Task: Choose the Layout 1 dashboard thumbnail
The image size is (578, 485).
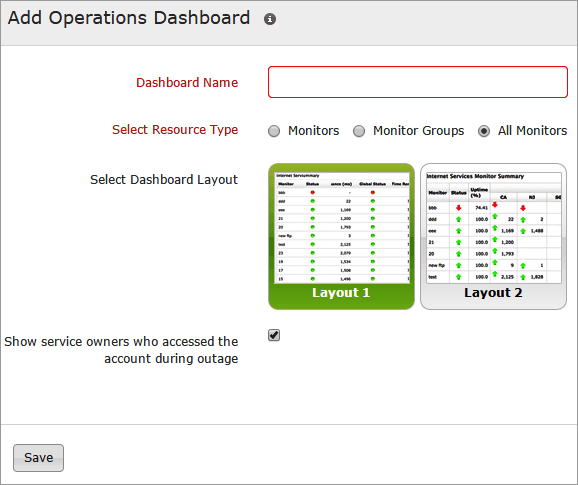Action: [x=341, y=237]
